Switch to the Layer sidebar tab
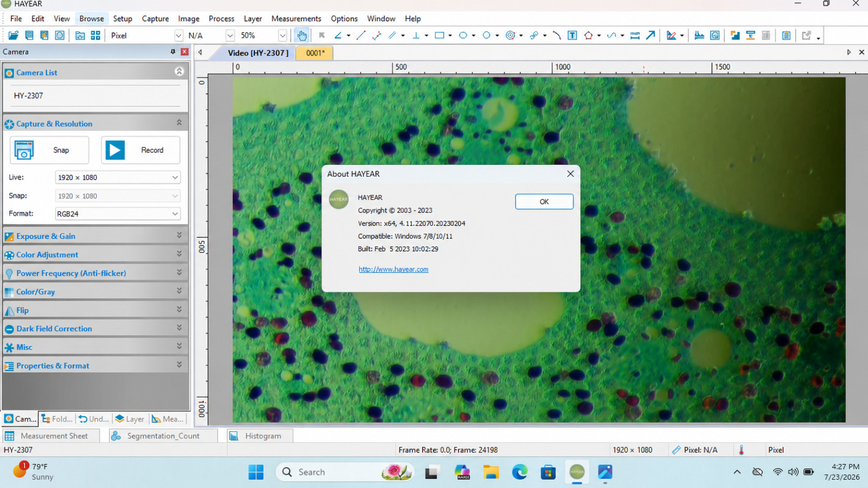 (130, 419)
